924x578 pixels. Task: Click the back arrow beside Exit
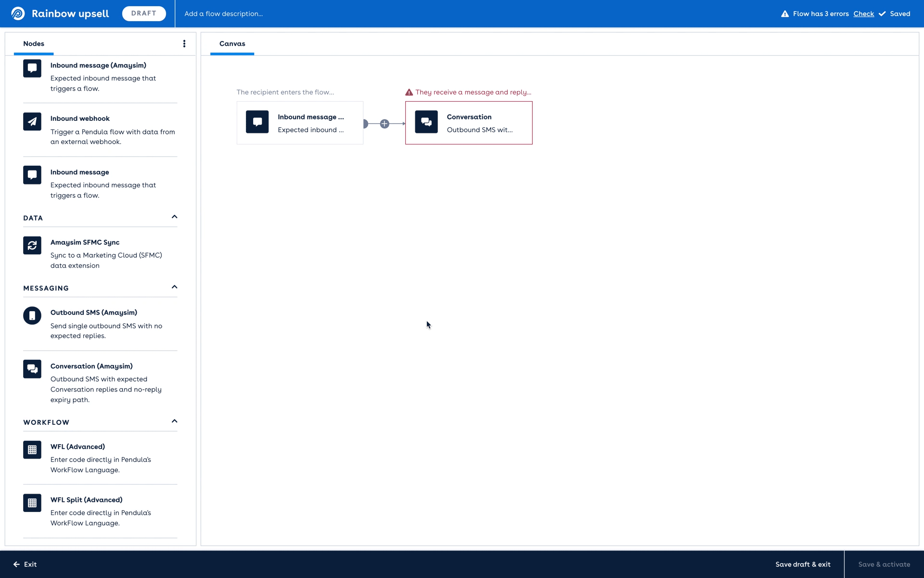[x=16, y=564]
